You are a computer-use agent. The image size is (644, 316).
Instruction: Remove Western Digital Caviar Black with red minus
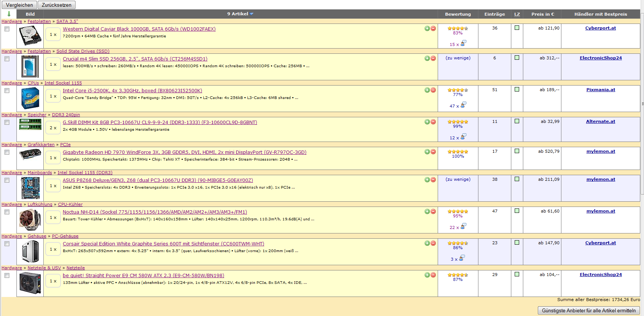pos(433,28)
